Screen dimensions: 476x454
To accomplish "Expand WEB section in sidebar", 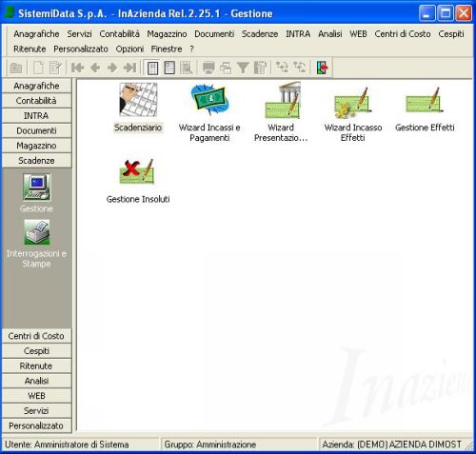I will pos(36,396).
